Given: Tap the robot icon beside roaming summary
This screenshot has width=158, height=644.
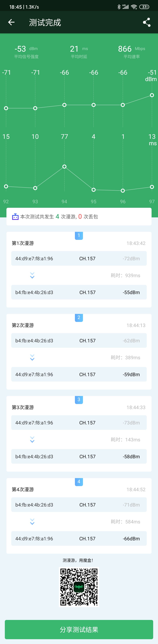Looking at the screenshot, I should point(15,217).
